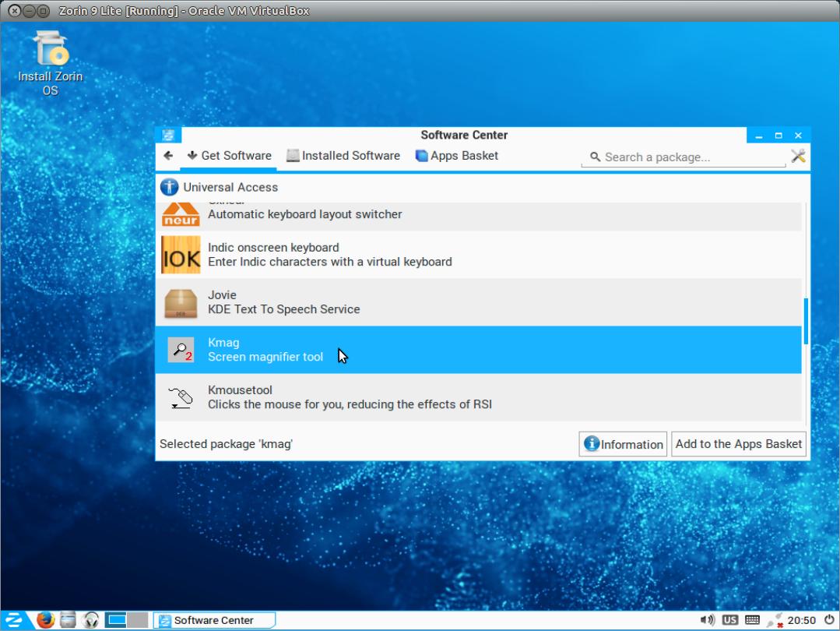Click the package list vertical scrollbar
The width and height of the screenshot is (840, 631).
[x=806, y=321]
